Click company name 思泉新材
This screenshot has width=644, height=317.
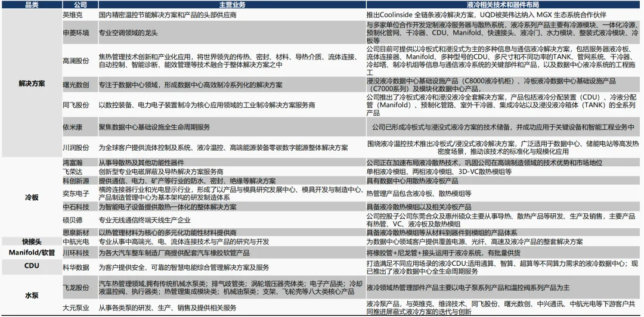(x=76, y=232)
